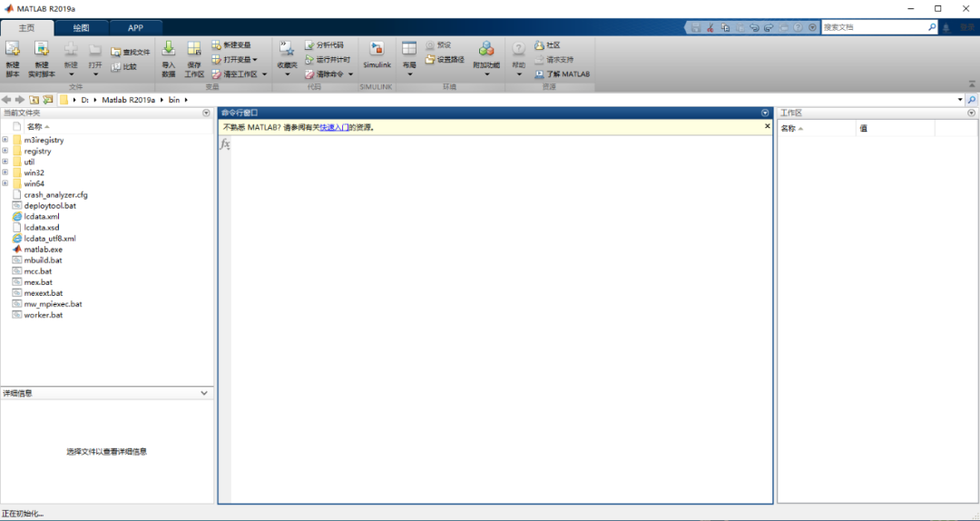Collapse the 详细信息 details panel
Screen dimensions: 980x521
coord(204,393)
